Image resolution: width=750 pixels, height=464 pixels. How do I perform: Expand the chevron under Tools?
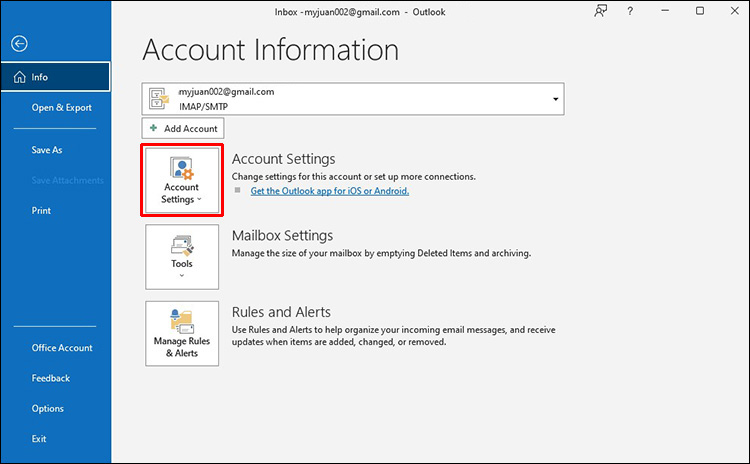click(x=181, y=276)
